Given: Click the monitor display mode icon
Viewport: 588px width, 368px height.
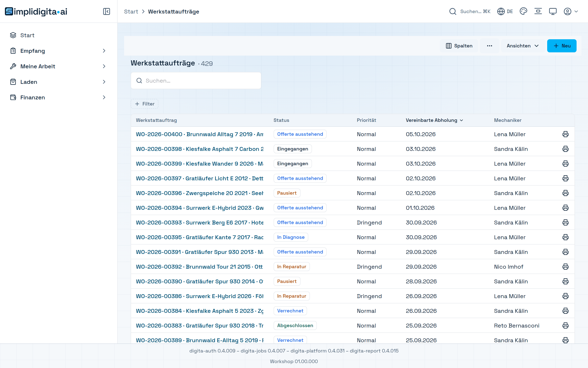Looking at the screenshot, I should tap(552, 11).
